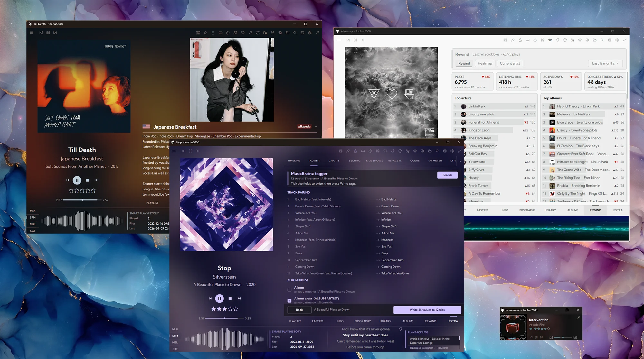Screen dimensions: 644x359
Task: Click the four-squares grid icon in Till Death toolbar
Action: (x=235, y=33)
